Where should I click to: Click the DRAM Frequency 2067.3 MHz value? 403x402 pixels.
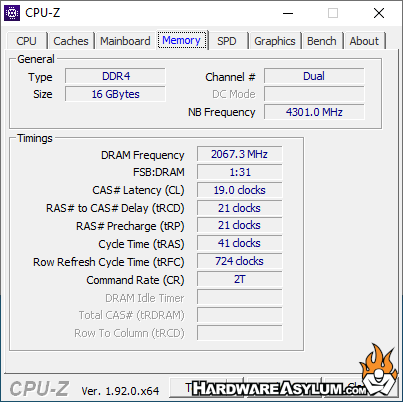click(239, 154)
